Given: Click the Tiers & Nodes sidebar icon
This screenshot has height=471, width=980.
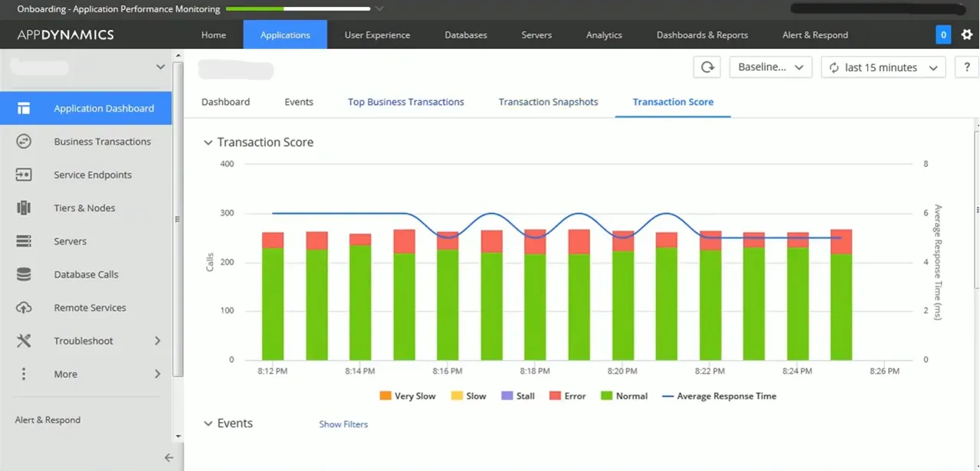Looking at the screenshot, I should tap(24, 208).
